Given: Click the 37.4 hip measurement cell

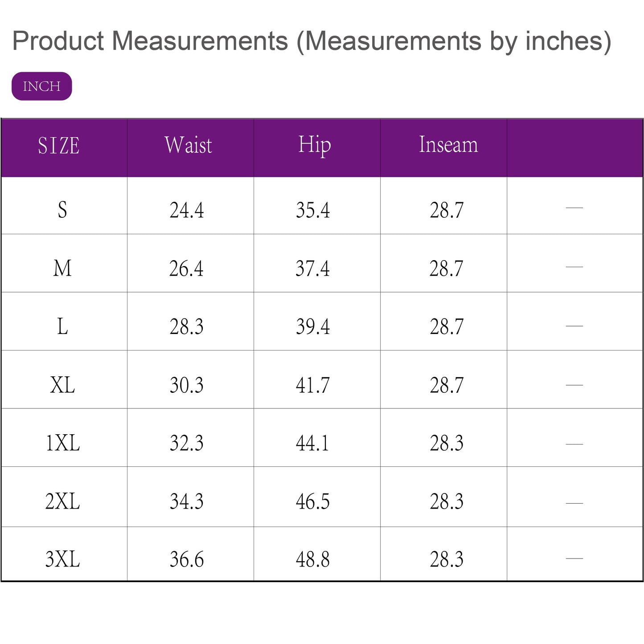Looking at the screenshot, I should pyautogui.click(x=313, y=269).
